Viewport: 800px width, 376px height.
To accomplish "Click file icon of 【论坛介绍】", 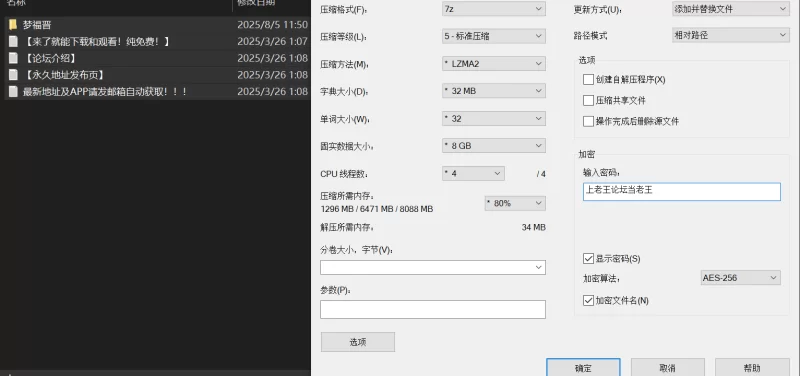I will (x=13, y=58).
